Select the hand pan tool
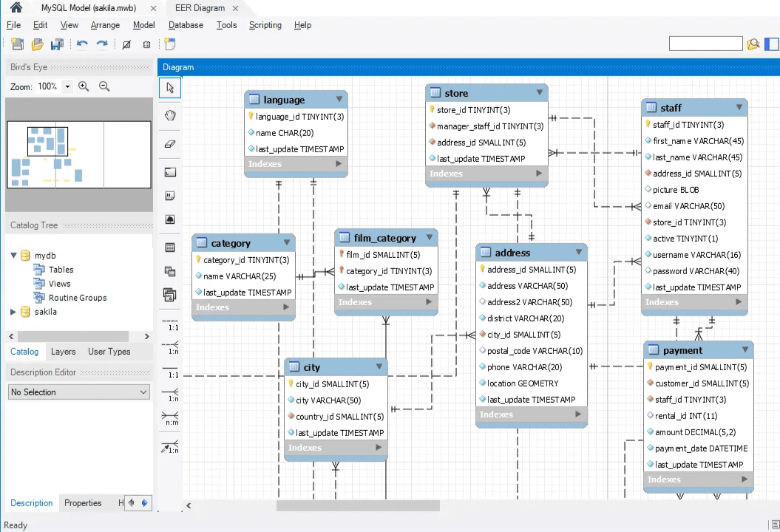Screen dimensions: 780x532 point(169,115)
